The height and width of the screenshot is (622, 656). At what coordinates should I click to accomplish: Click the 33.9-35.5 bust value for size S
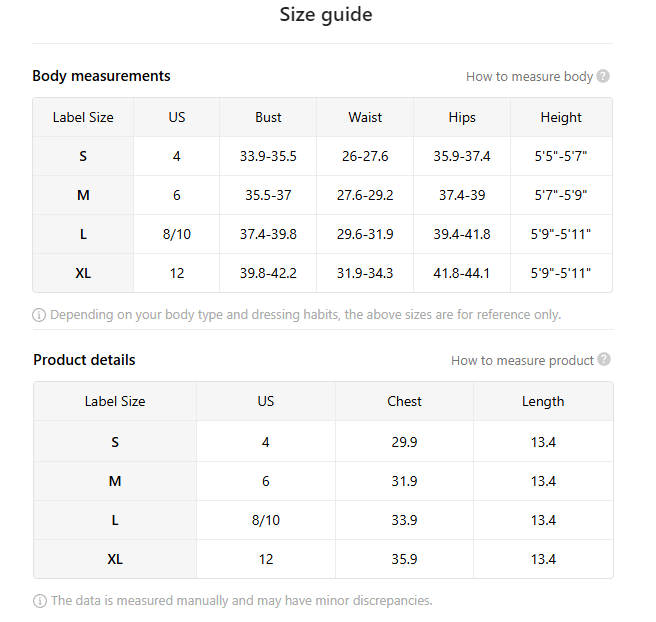point(268,156)
